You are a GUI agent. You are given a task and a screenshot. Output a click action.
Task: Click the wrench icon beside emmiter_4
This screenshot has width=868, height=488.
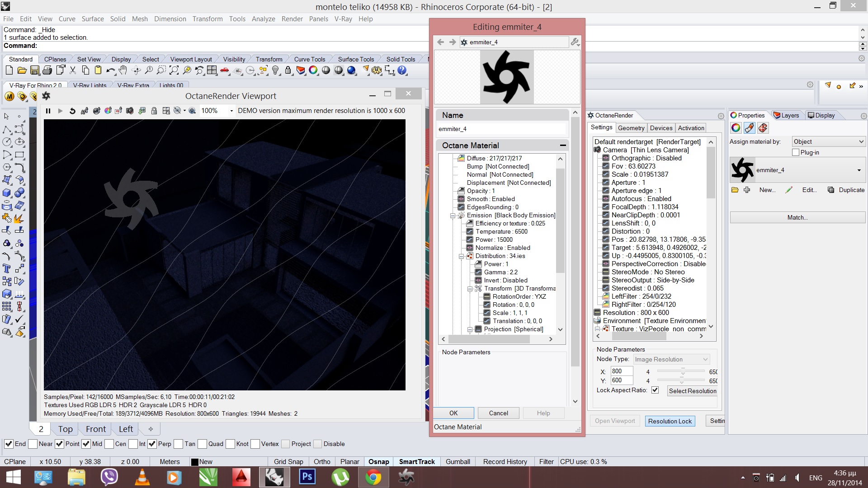pyautogui.click(x=575, y=42)
